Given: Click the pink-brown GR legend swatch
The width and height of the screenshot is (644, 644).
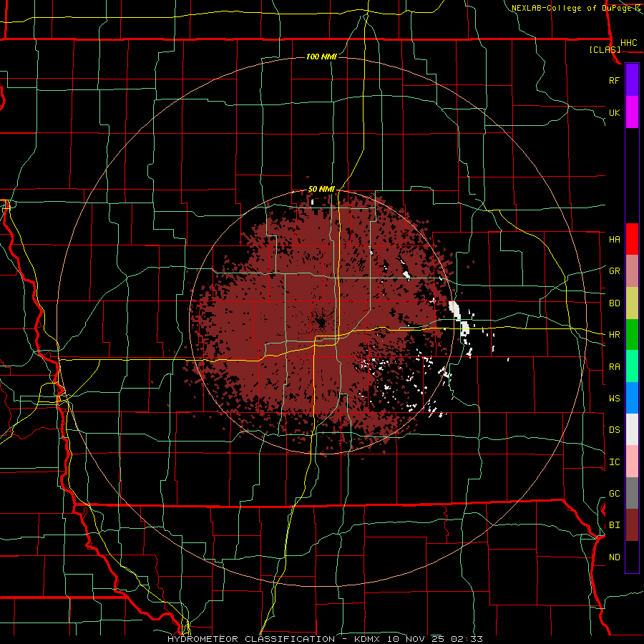Looking at the screenshot, I should pos(632,271).
